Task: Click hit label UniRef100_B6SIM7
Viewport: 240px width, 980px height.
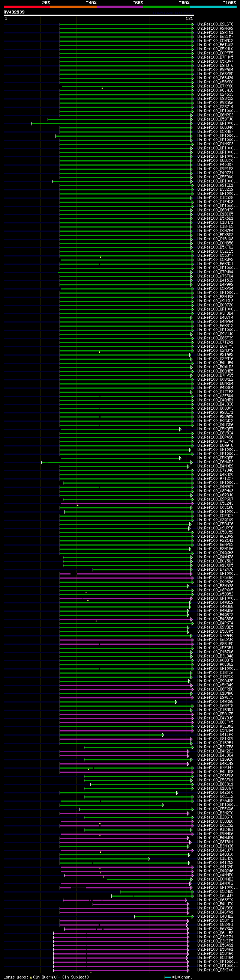Action: point(215,37)
